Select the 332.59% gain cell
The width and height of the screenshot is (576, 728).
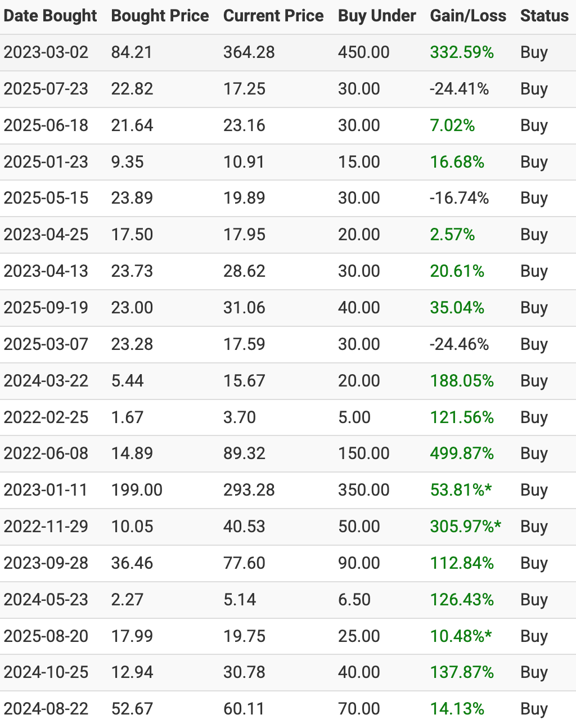[462, 52]
